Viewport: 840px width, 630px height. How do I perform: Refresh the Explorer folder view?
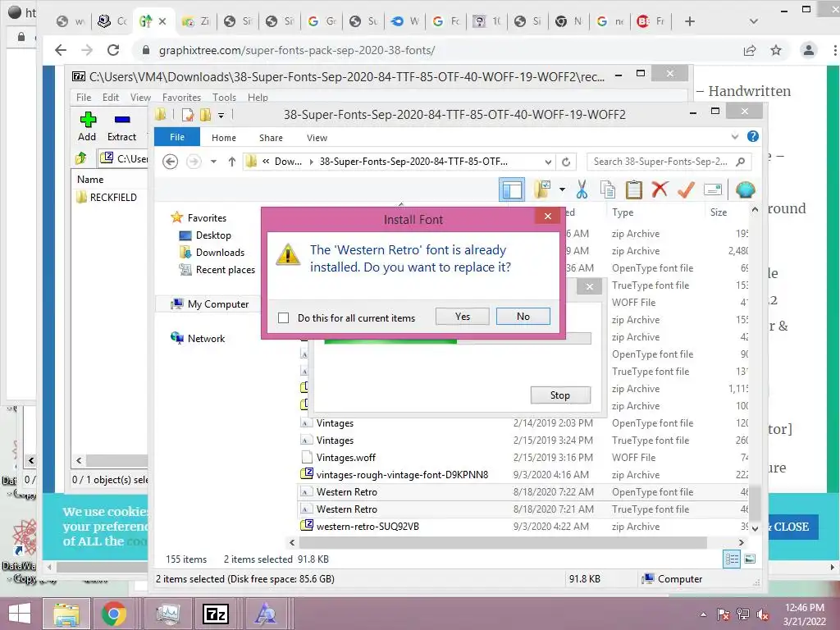(566, 162)
